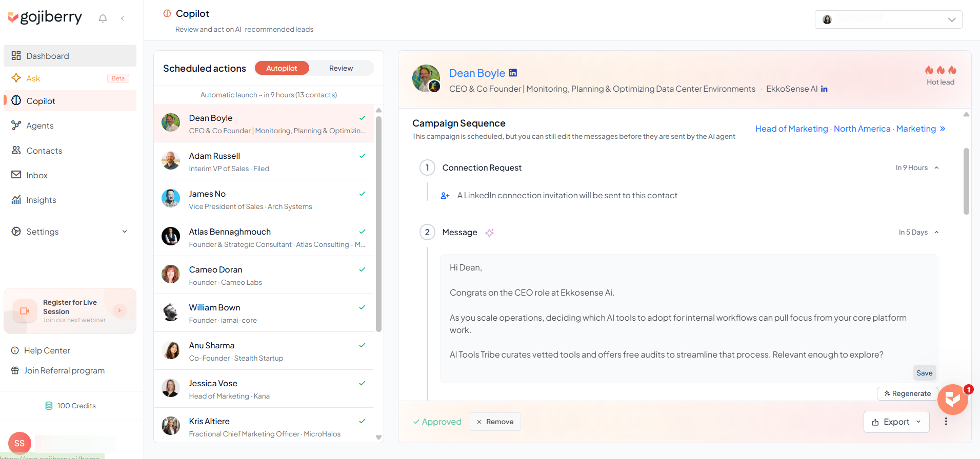Image resolution: width=980 pixels, height=459 pixels.
Task: Open the Agents page
Action: (70, 126)
